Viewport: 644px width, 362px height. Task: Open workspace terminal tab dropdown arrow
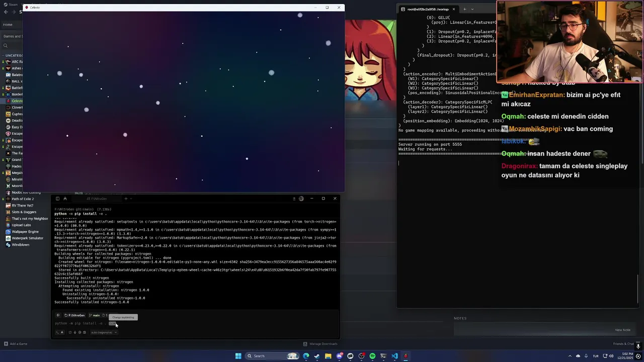tap(472, 9)
